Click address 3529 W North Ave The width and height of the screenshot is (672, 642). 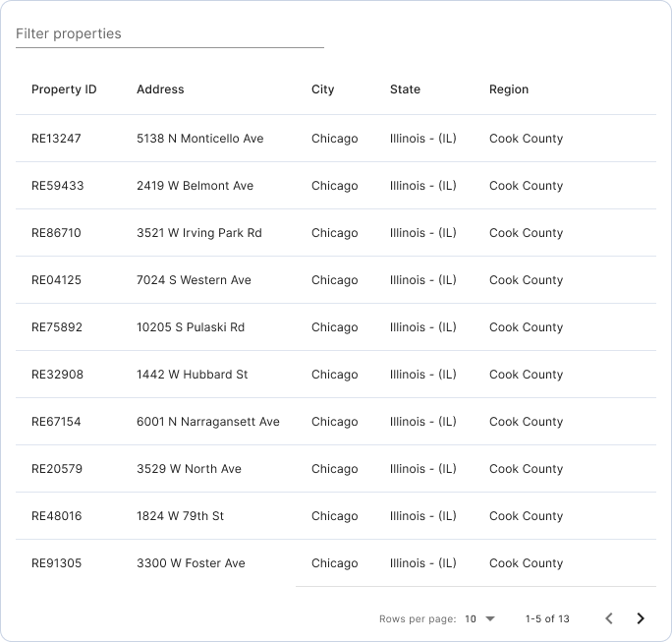(x=189, y=469)
